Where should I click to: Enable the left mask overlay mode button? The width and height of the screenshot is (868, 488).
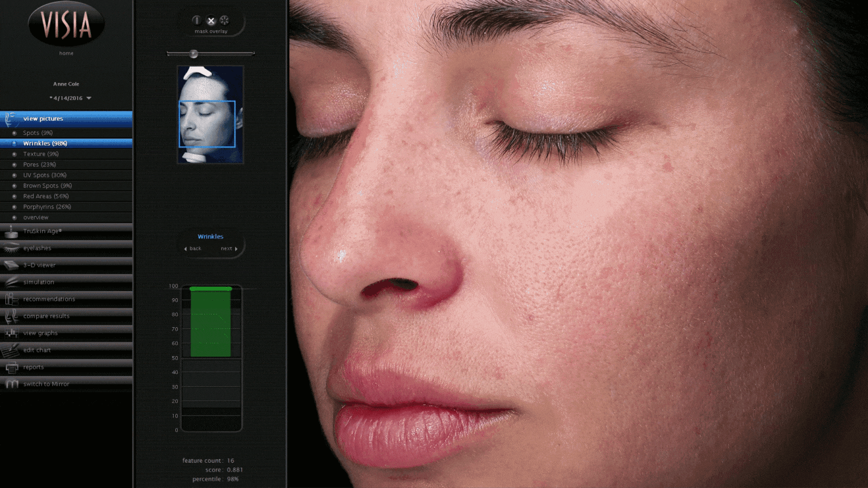pos(197,20)
